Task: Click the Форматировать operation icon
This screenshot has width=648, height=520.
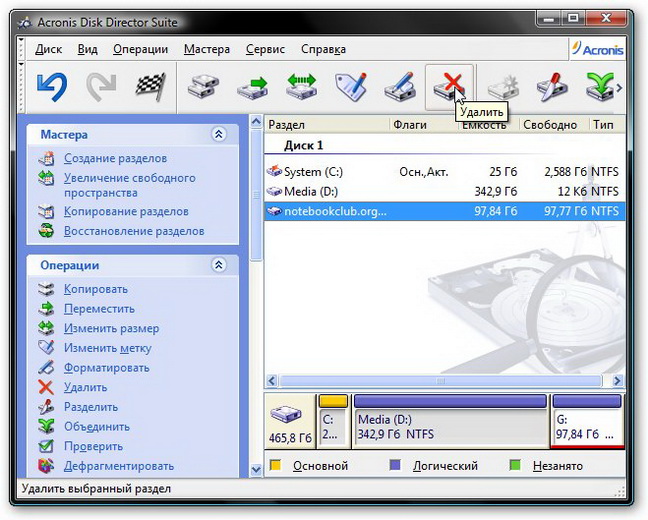Action: pos(46,367)
